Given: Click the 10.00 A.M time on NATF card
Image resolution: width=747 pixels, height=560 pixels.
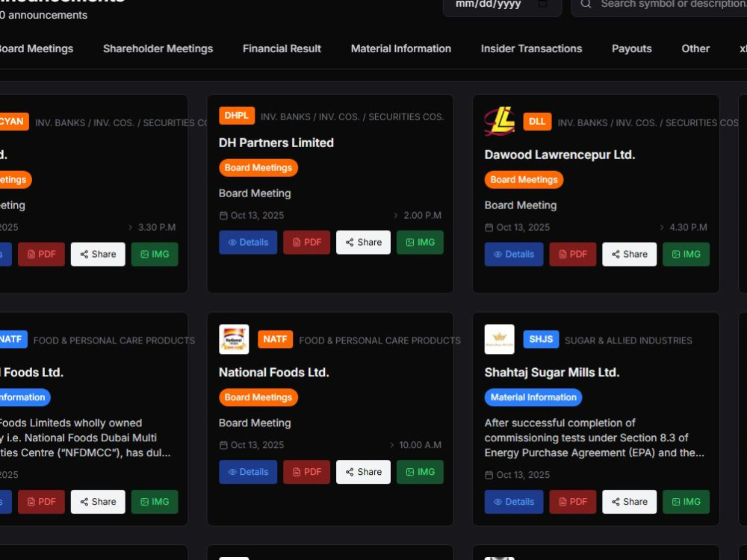Looking at the screenshot, I should click(420, 445).
